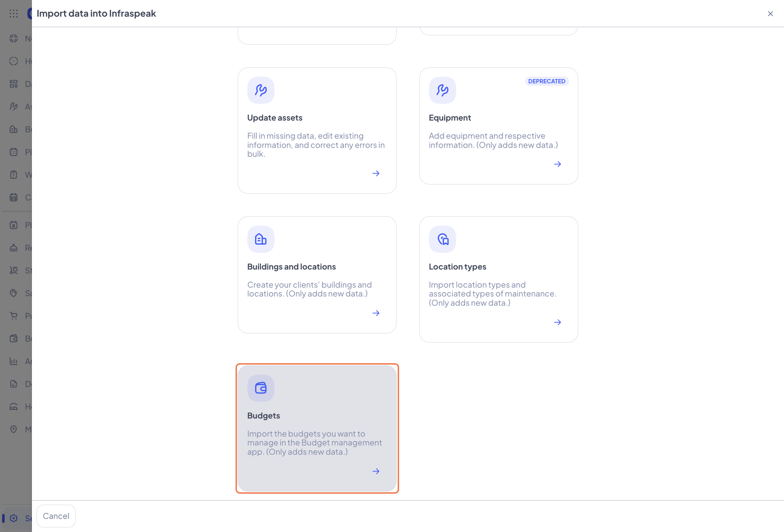784x532 pixels.
Task: Close the import data dialog
Action: pos(770,13)
